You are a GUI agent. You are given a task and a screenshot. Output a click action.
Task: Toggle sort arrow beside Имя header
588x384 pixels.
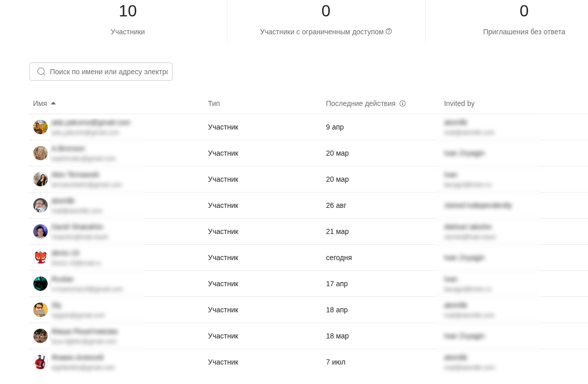[53, 103]
